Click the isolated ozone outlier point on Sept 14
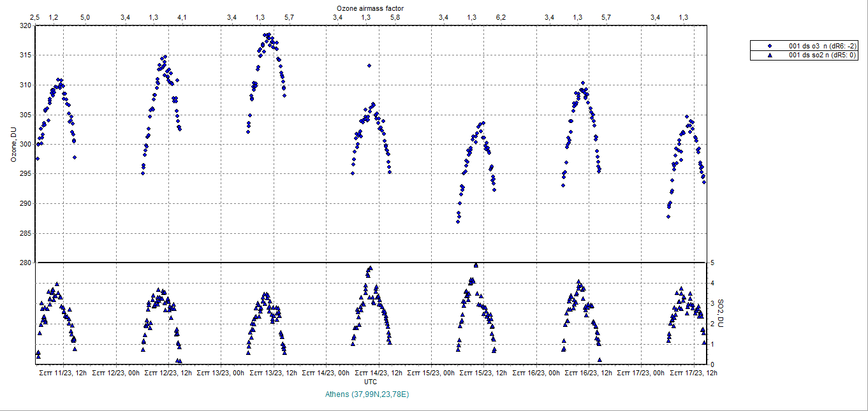 [369, 66]
